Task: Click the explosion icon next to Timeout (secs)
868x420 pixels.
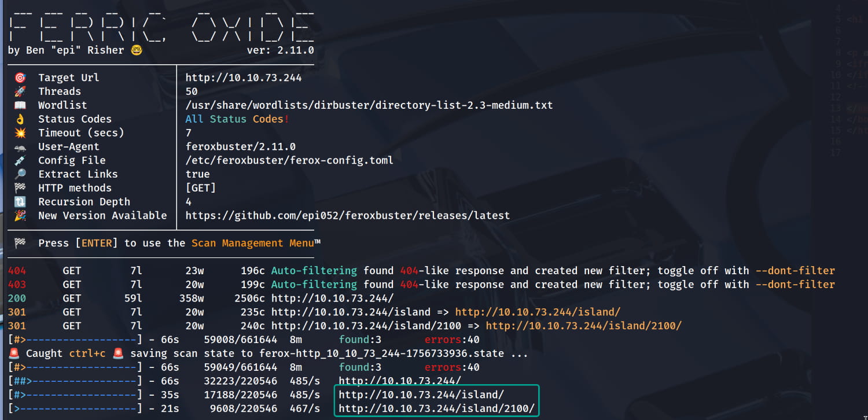Action: coord(20,133)
